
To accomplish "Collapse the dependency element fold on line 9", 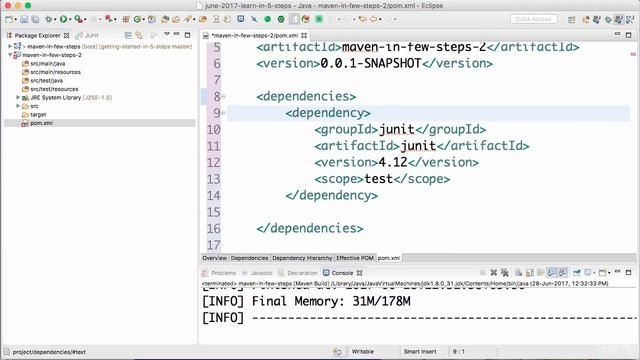I will 223,113.
